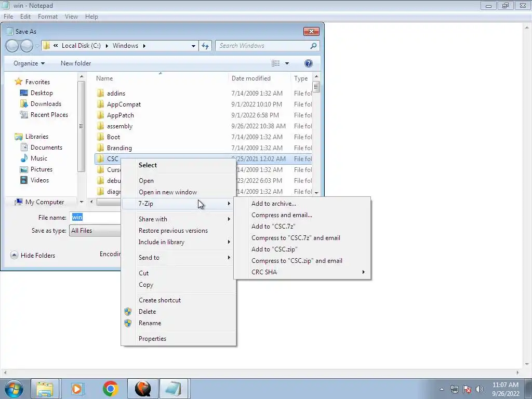The width and height of the screenshot is (532, 399).
Task: Select My Computer in the navigation pane
Action: pos(39,202)
